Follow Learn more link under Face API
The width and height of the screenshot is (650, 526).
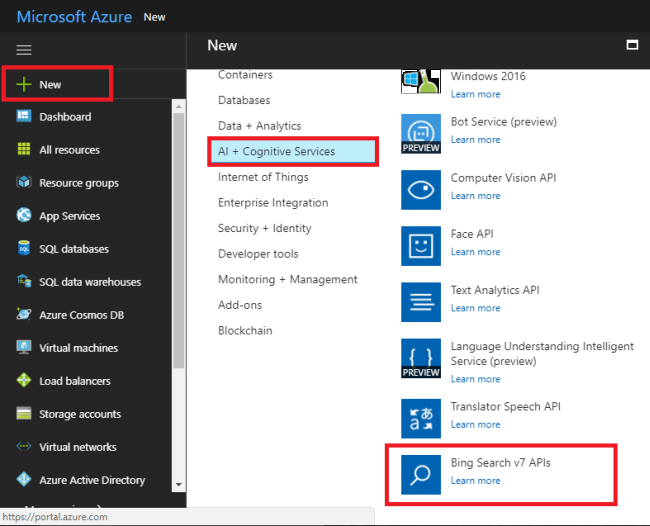[475, 252]
